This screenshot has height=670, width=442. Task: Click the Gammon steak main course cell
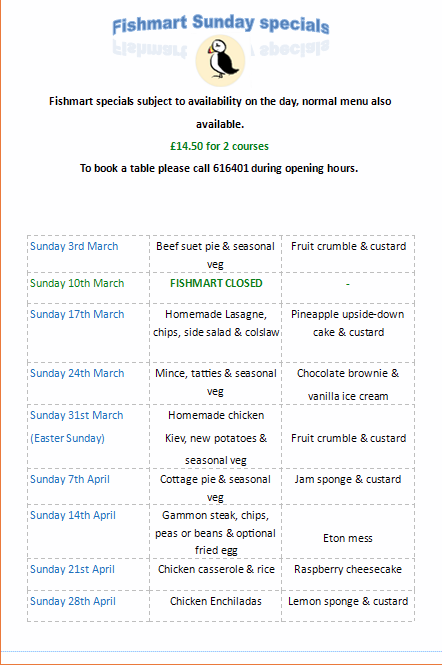pos(215,532)
